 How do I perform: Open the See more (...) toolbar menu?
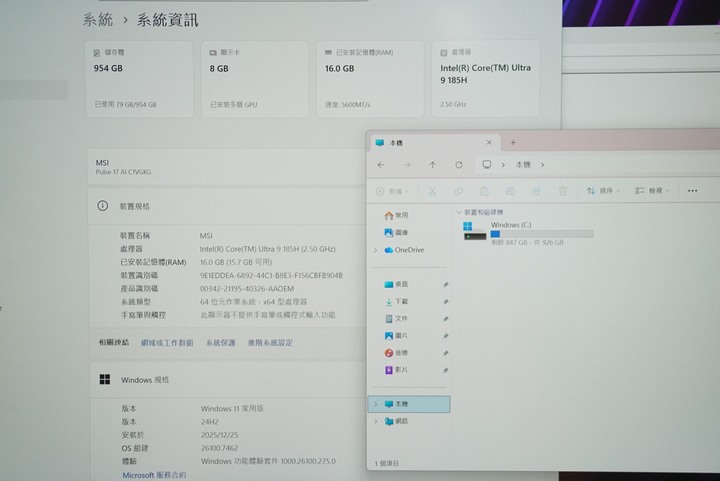[x=692, y=190]
